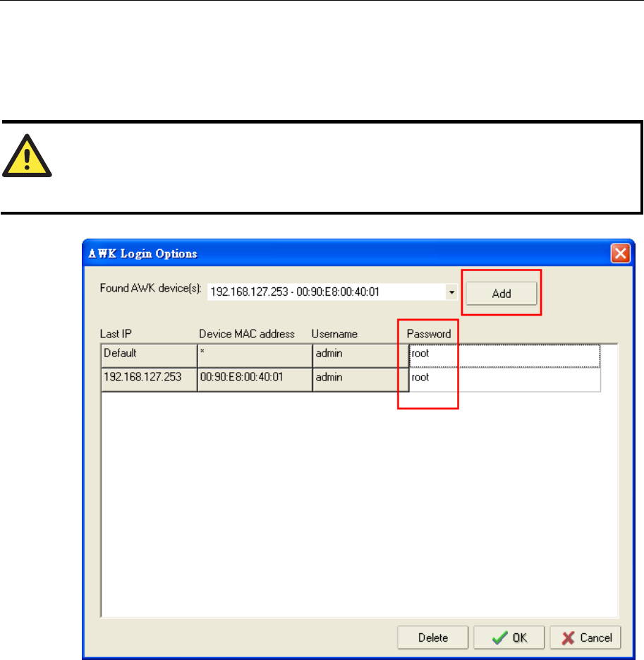Edit the password field of Default row

pos(505,356)
